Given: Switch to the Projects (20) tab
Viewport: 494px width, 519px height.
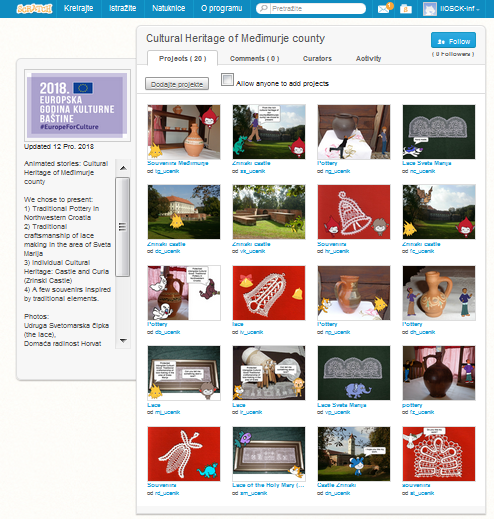Looking at the screenshot, I should tap(182, 58).
